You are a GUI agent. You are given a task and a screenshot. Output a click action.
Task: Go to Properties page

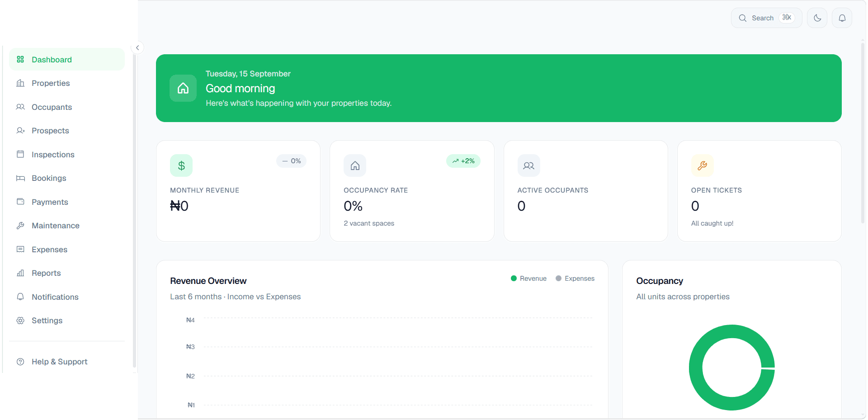pos(67,83)
